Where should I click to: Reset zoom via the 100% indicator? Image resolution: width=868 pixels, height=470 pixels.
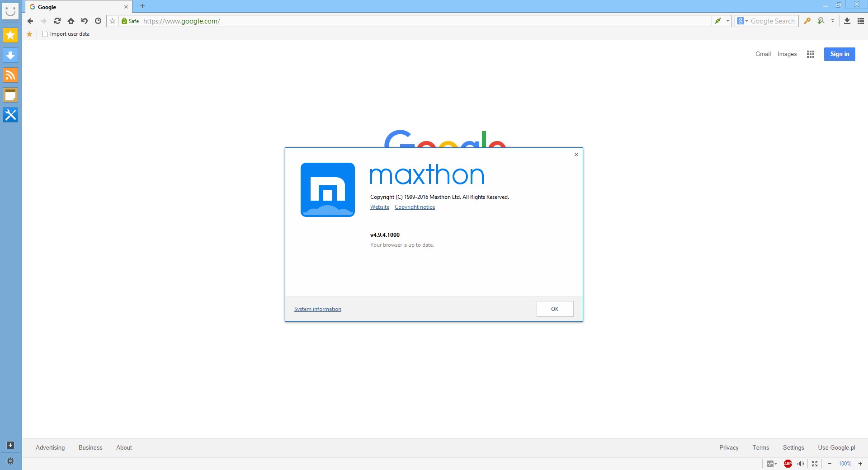pos(845,464)
